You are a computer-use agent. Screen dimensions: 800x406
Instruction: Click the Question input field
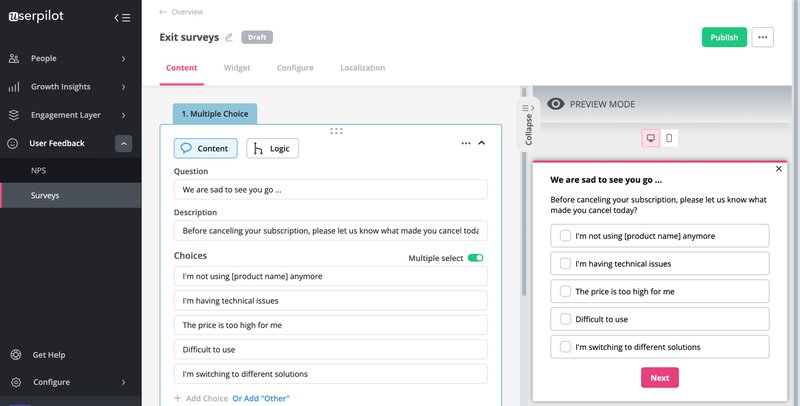click(331, 189)
